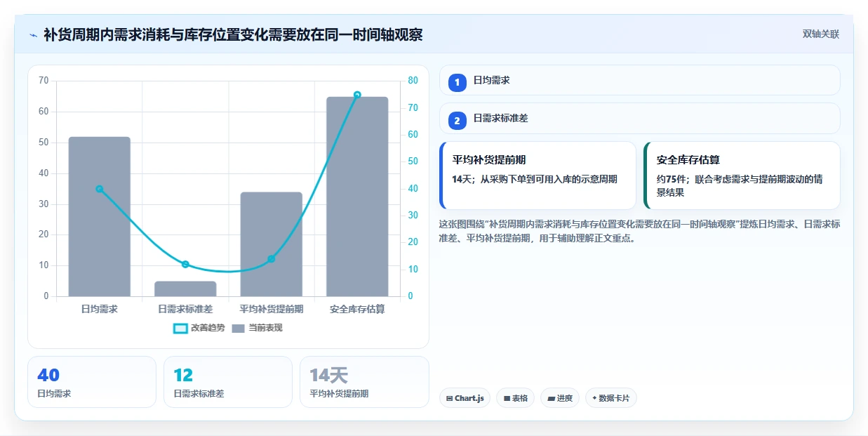Click x-axis label 日需求标准差
The width and height of the screenshot is (868, 436).
coord(185,309)
